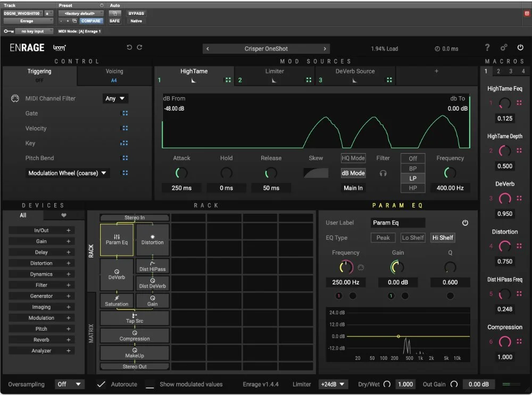
Task: Select the Tap Src device in rack
Action: 135,318
